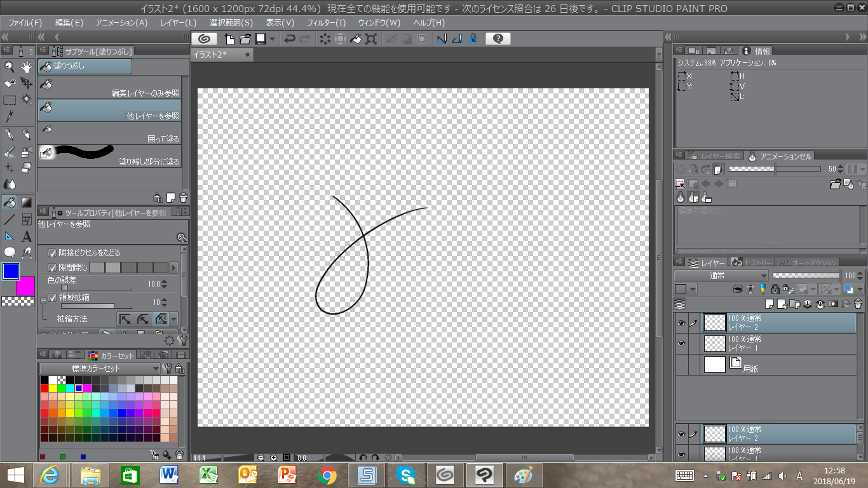Screen dimensions: 868x488
Task: Switch to the ヒストリー tab
Action: (x=752, y=262)
